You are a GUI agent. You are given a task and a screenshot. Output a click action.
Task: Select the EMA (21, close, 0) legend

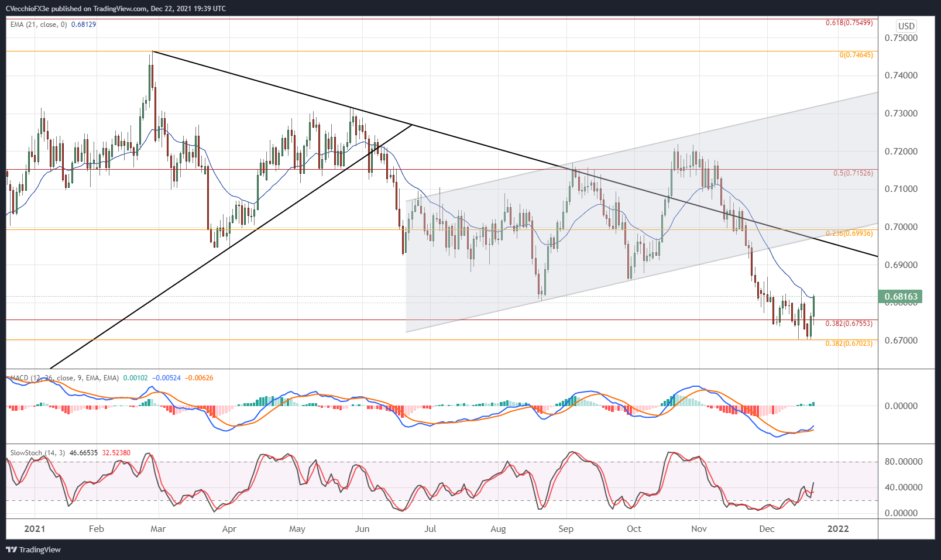[39, 25]
